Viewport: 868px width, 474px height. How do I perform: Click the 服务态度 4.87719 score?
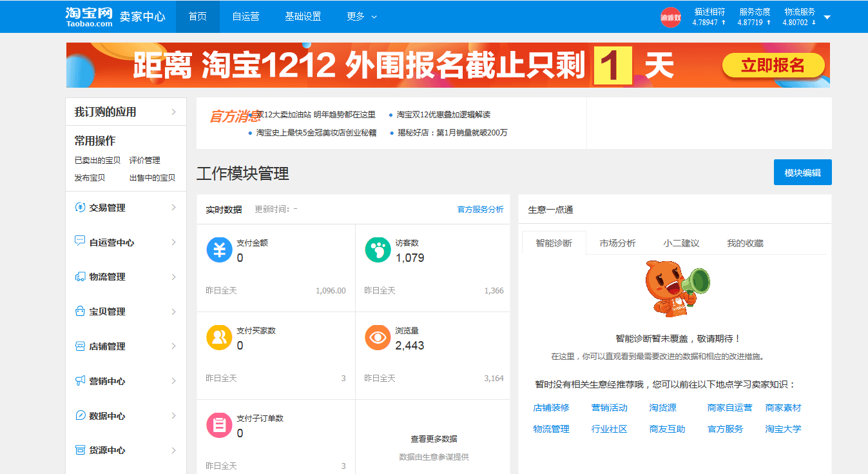pyautogui.click(x=755, y=17)
